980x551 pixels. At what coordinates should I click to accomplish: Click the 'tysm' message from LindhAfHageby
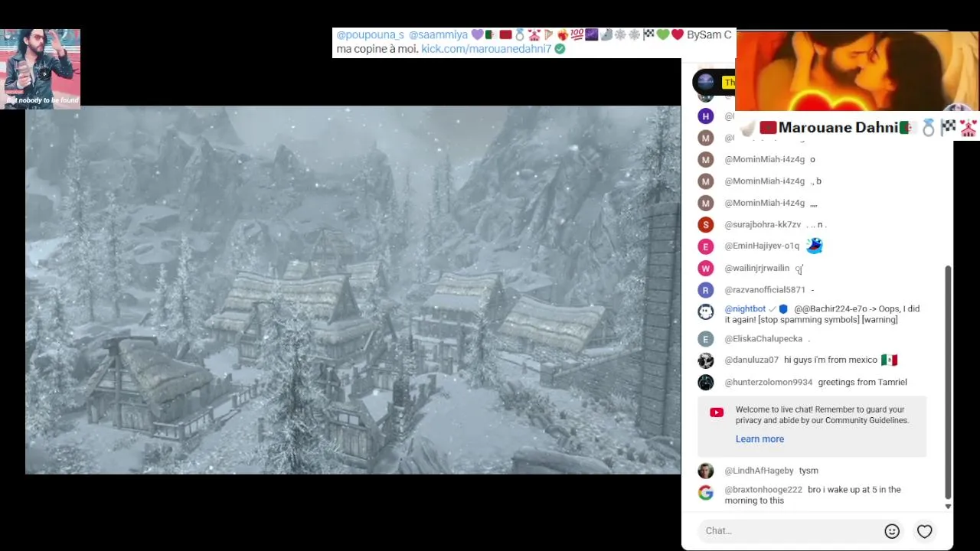(808, 471)
